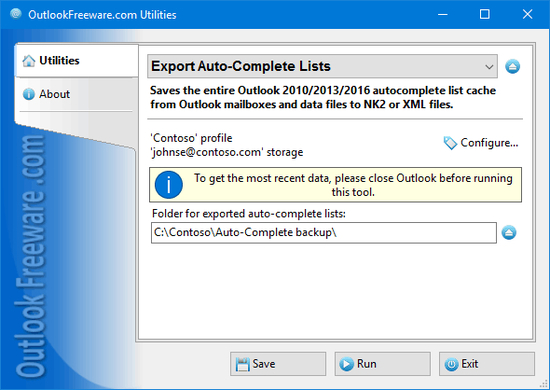Maximize the OutlookFreeware window

pos(485,14)
